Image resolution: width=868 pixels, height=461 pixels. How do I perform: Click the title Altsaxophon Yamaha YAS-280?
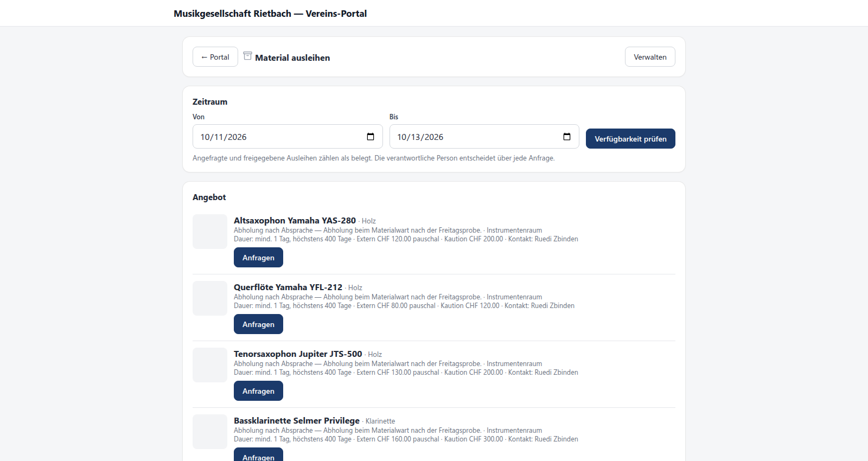click(295, 221)
